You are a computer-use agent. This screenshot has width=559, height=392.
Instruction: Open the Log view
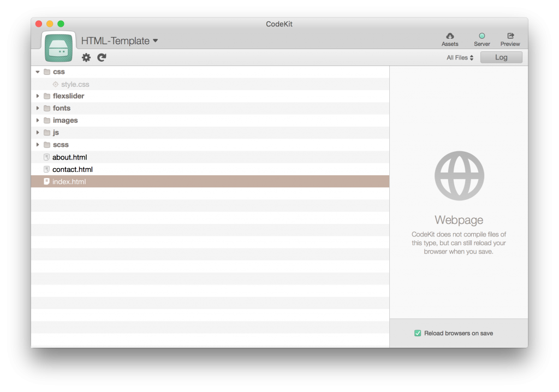[x=501, y=57]
